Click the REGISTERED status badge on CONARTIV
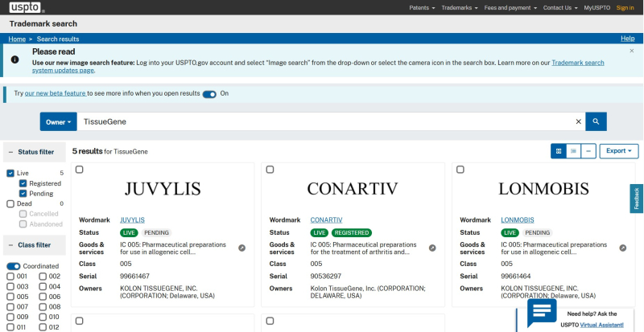The width and height of the screenshot is (644, 332). point(352,232)
